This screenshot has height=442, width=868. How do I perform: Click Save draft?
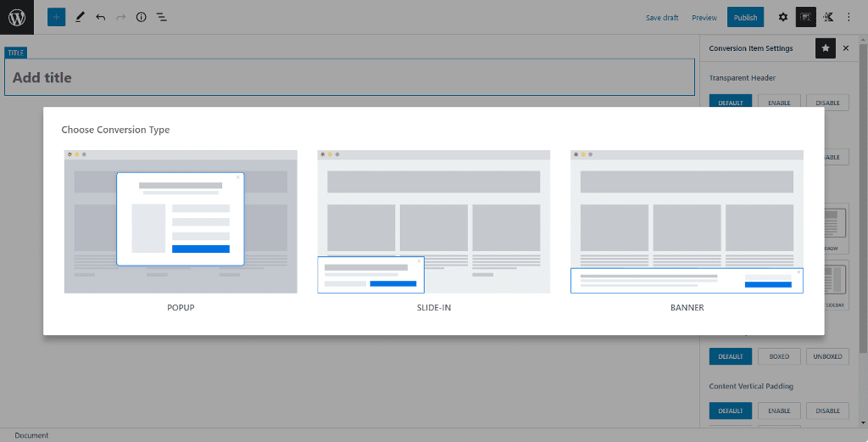[661, 18]
